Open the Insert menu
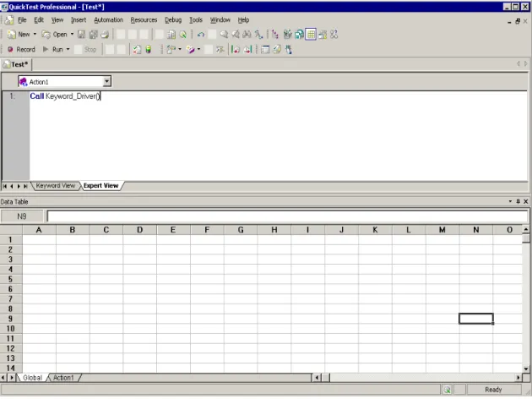Screen dimensions: 532x399 [79, 20]
